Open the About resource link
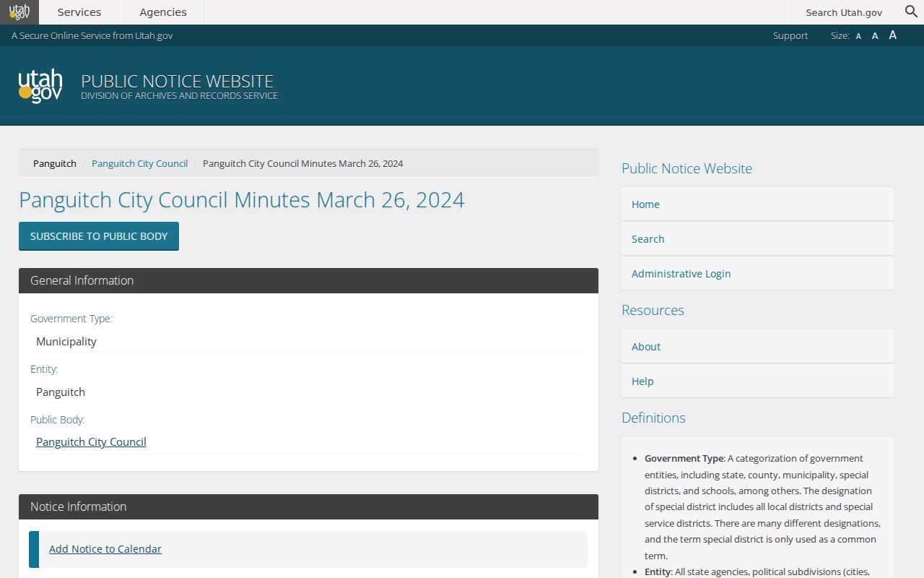 pyautogui.click(x=757, y=347)
